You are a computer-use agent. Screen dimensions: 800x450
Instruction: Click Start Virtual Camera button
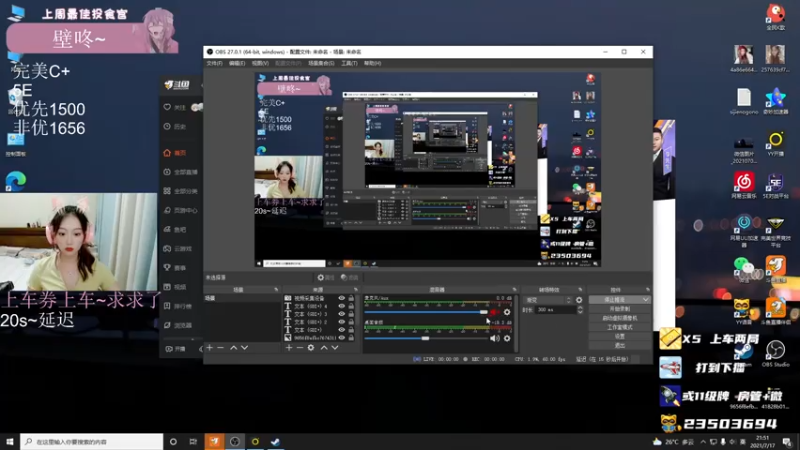(x=619, y=318)
